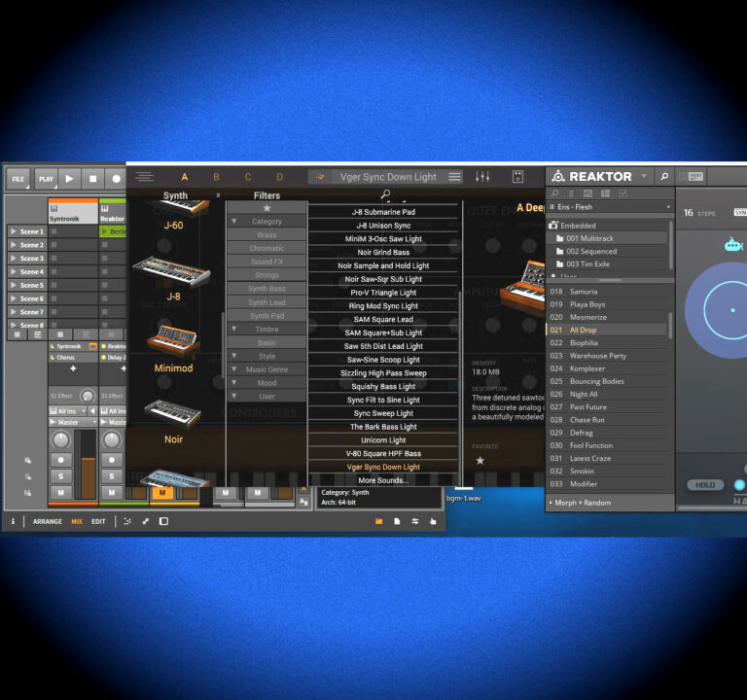Mark preset as favorite with the star
The width and height of the screenshot is (747, 700).
pos(480,461)
